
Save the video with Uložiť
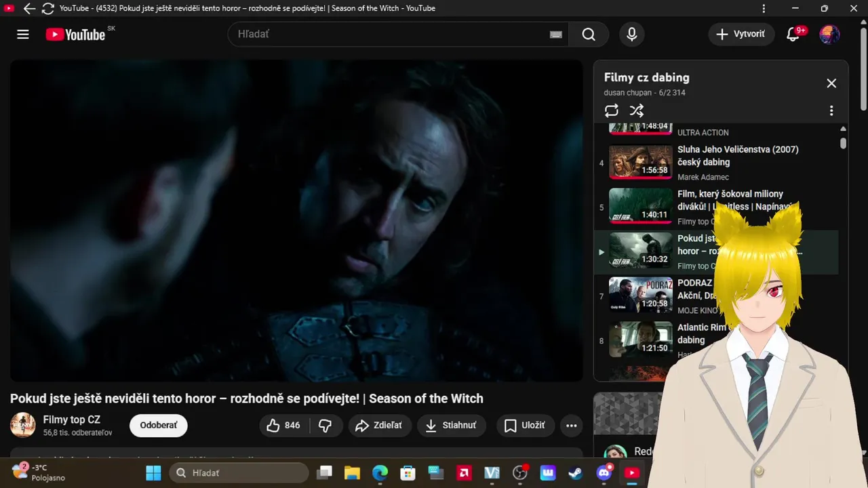pos(525,425)
